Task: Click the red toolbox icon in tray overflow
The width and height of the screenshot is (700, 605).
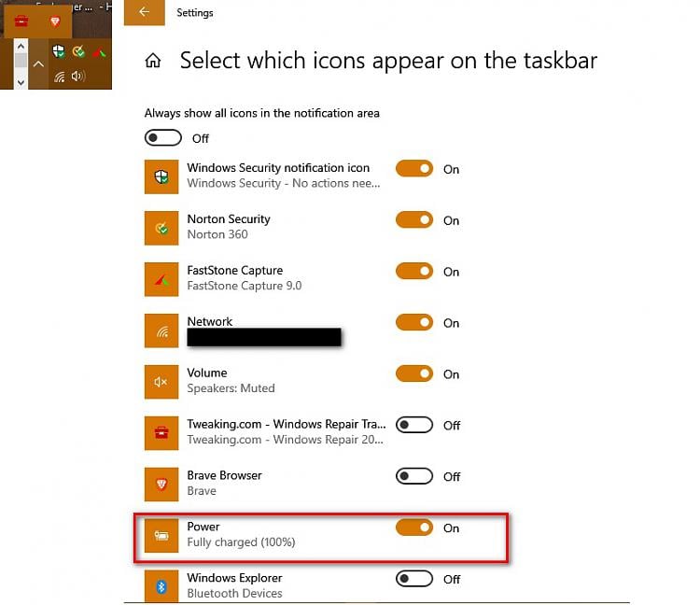Action: 21,21
